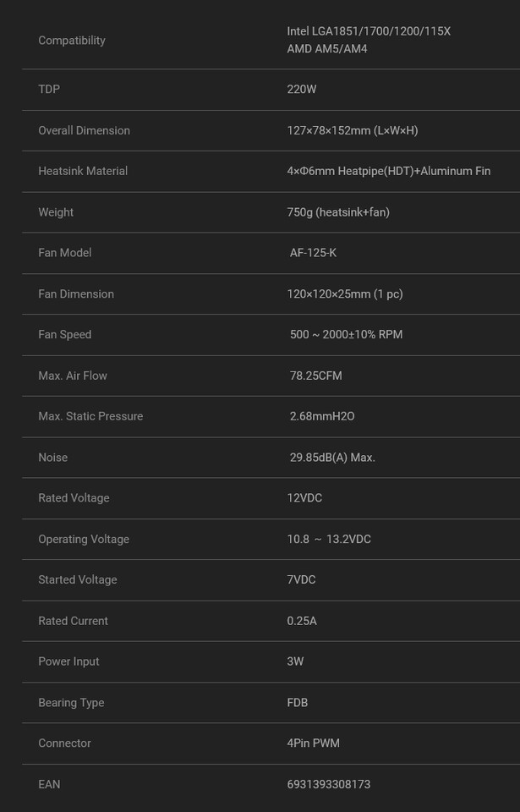
Task: Select the fan speed RPM value
Action: [346, 335]
